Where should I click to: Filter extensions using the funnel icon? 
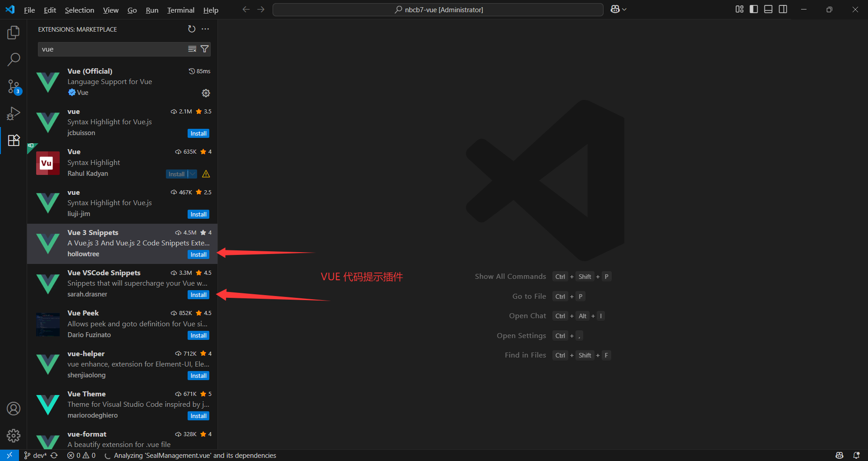point(205,49)
